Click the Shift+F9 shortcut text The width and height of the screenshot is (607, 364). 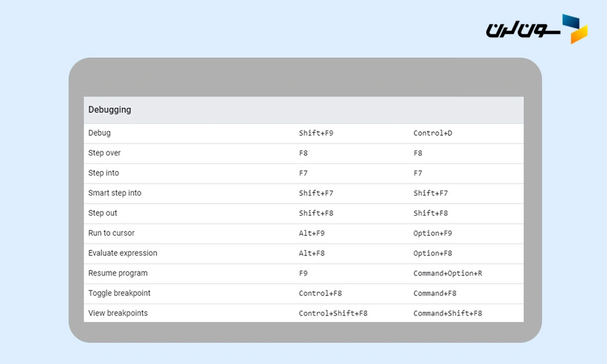click(316, 133)
